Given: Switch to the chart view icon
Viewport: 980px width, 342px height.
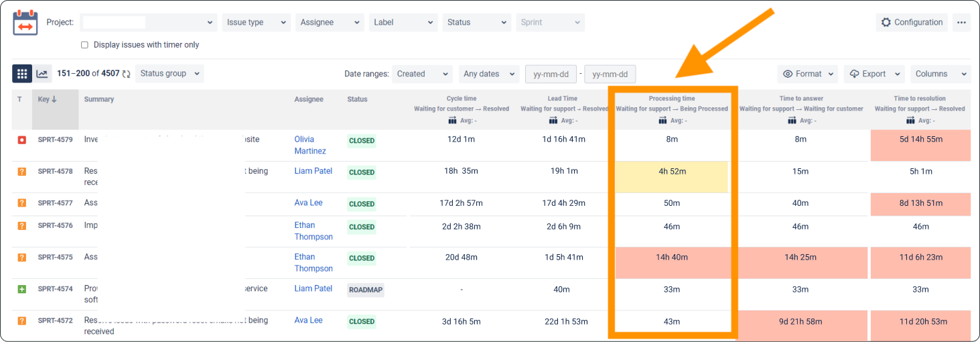Looking at the screenshot, I should (42, 74).
